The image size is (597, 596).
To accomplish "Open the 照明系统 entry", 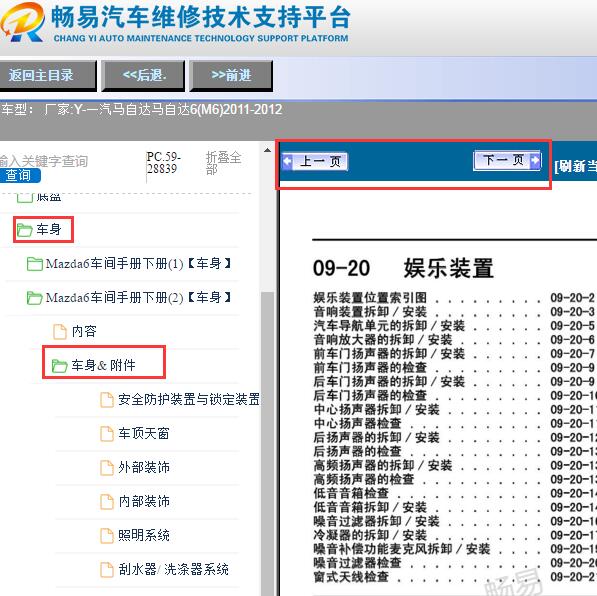I will click(x=144, y=535).
